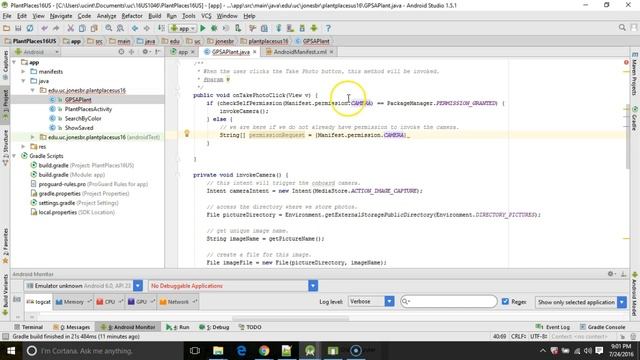Start debugging with the bug icon
Viewport: 640px width, 360px height.
pyautogui.click(x=214, y=28)
